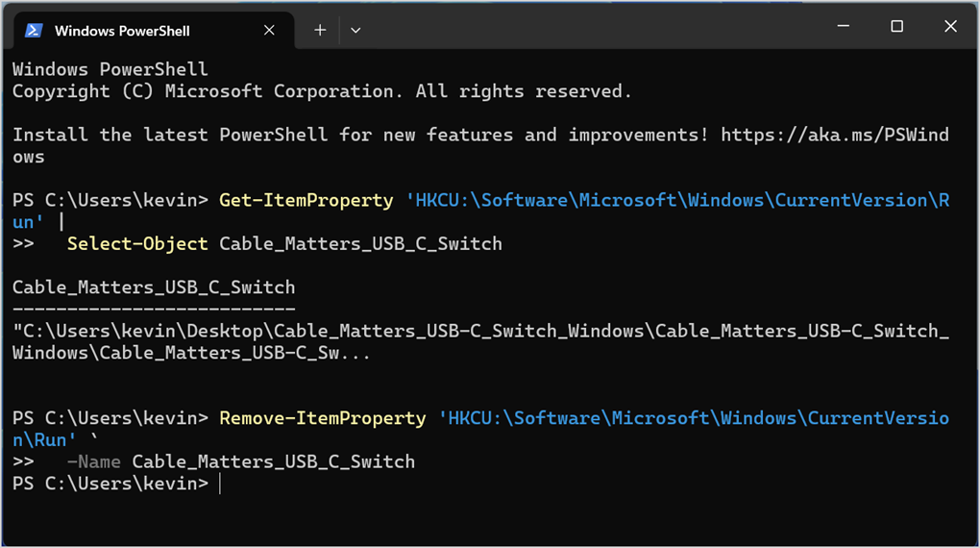Minimize the terminal window

click(x=844, y=26)
